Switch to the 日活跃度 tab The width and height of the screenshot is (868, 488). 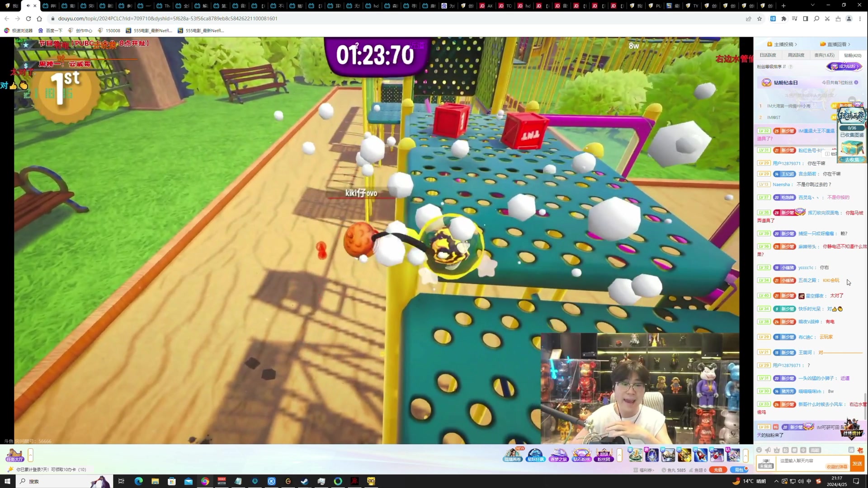point(768,55)
